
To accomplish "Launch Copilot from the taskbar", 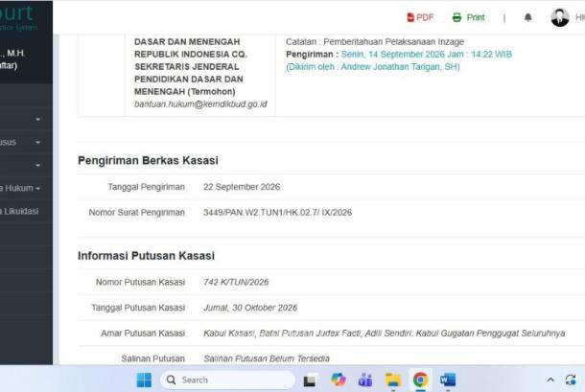I will click(338, 380).
